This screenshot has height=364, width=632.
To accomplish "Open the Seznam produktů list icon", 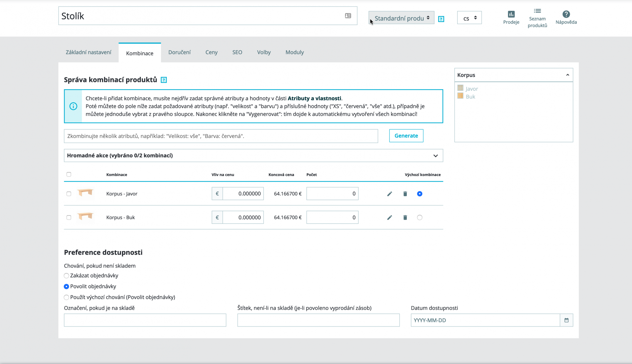I will [x=537, y=18].
